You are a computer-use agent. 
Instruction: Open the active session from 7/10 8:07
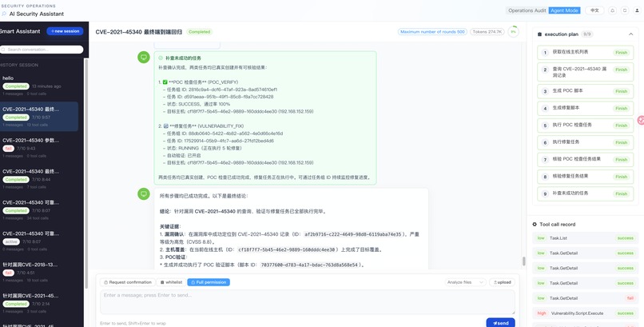pyautogui.click(x=39, y=241)
